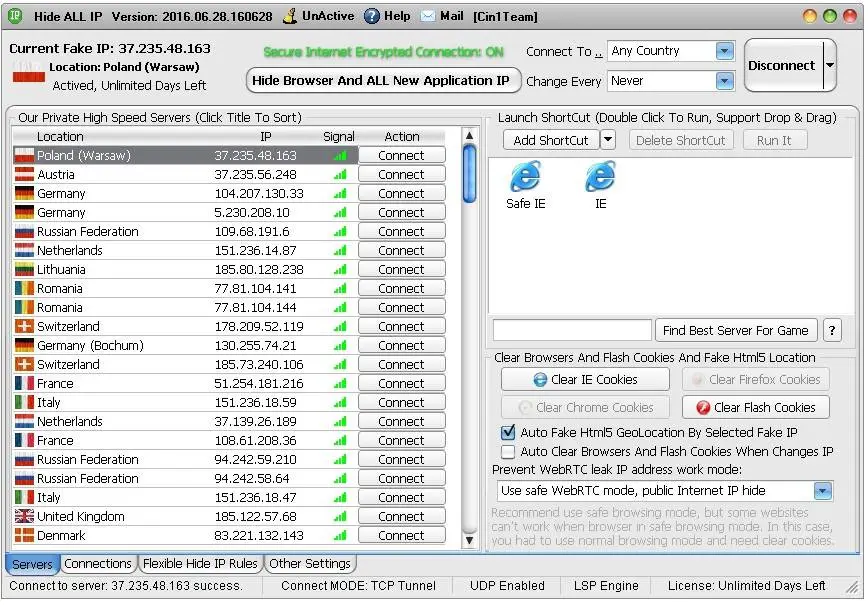Open the Other Settings tab
The height and width of the screenshot is (605, 868).
tap(310, 563)
